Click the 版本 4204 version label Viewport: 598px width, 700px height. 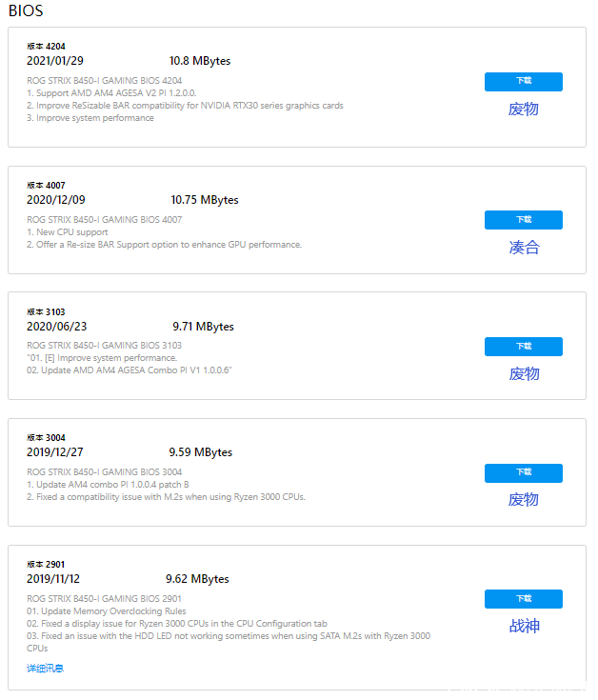point(46,46)
